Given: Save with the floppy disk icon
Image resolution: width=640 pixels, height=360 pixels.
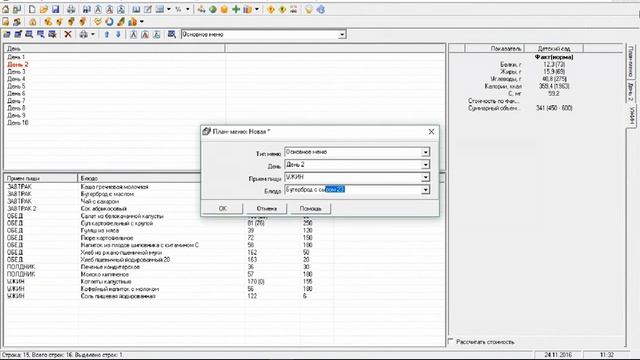Looking at the screenshot, I should [56, 9].
